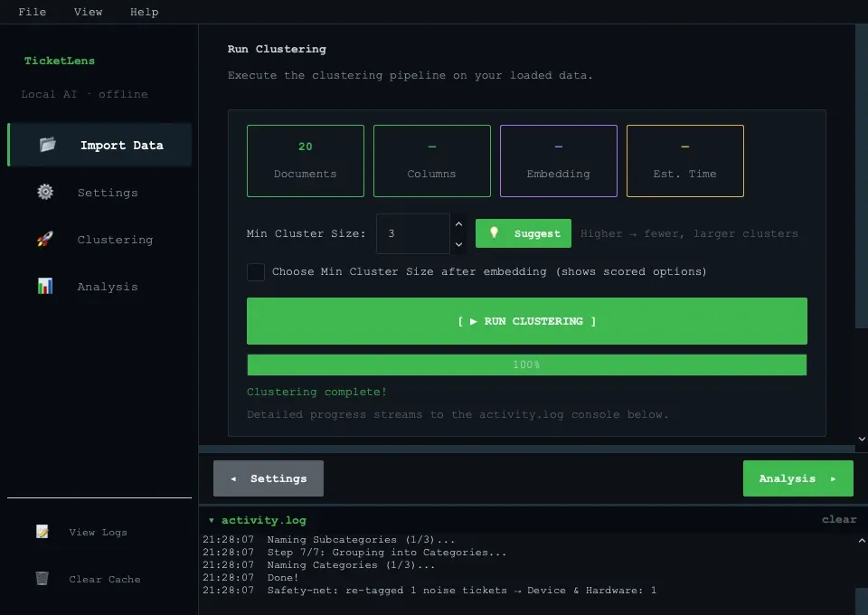This screenshot has width=868, height=615.
Task: Click 'Execute the clustering pipeline' description
Action: click(x=410, y=75)
